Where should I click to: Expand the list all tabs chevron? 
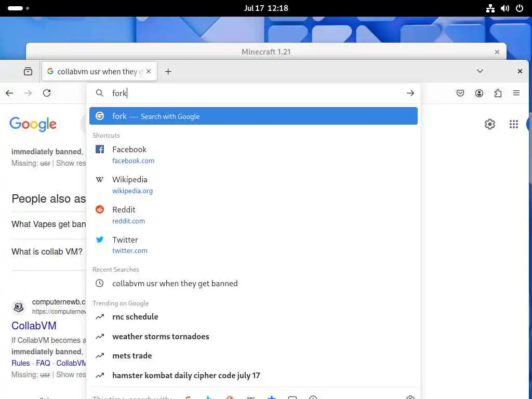[480, 71]
